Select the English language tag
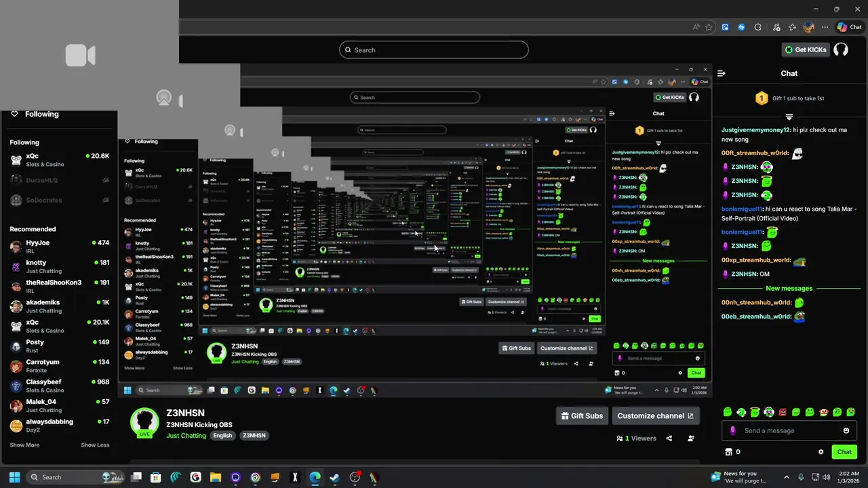 click(222, 435)
